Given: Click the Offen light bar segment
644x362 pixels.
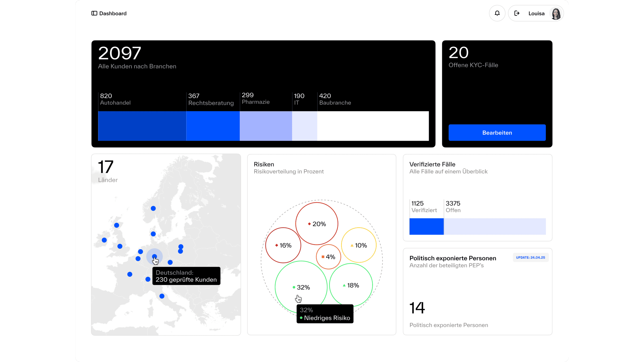Looking at the screenshot, I should [495, 227].
